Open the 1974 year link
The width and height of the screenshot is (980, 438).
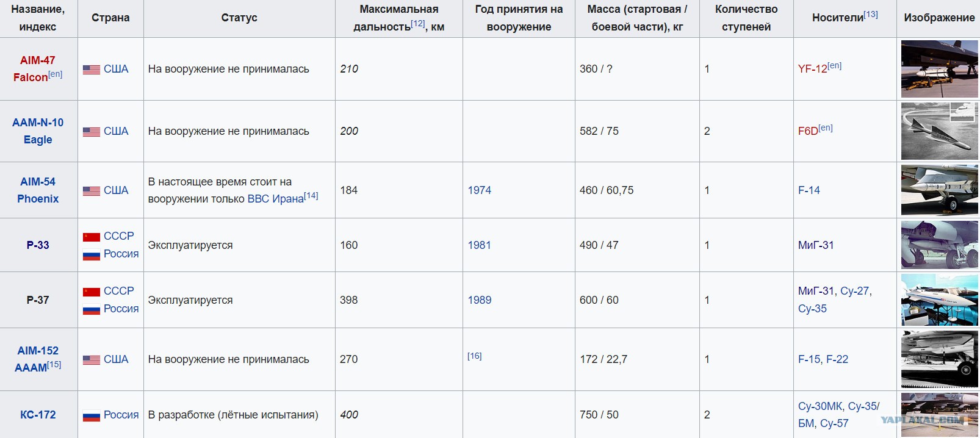[x=480, y=190]
